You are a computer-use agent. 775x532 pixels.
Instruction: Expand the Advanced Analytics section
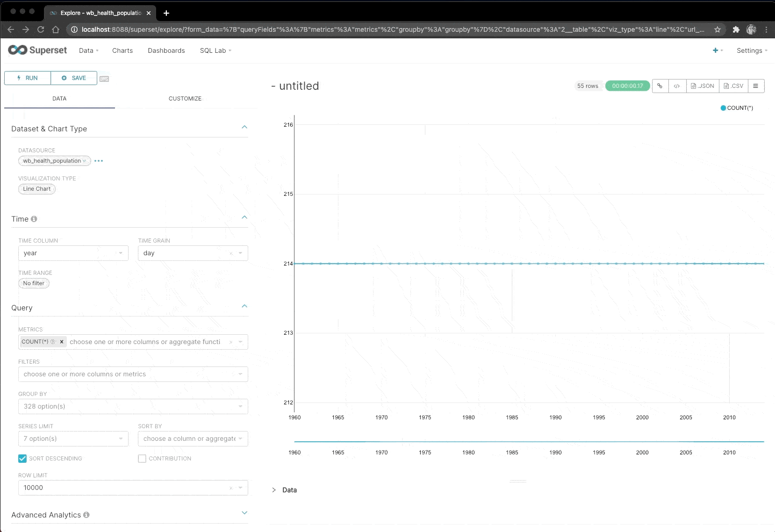coord(244,513)
